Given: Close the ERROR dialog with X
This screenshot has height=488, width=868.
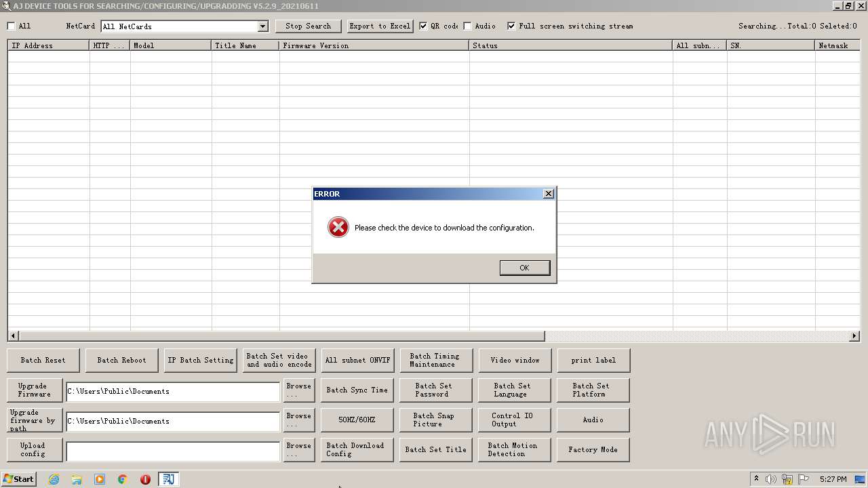Looking at the screenshot, I should click(549, 194).
